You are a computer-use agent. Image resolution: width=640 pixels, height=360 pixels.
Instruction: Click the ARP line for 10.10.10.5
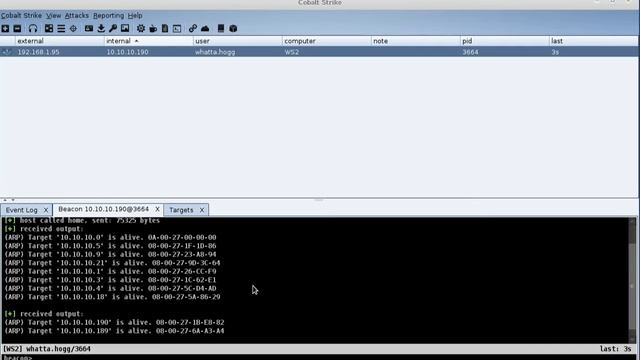110,246
